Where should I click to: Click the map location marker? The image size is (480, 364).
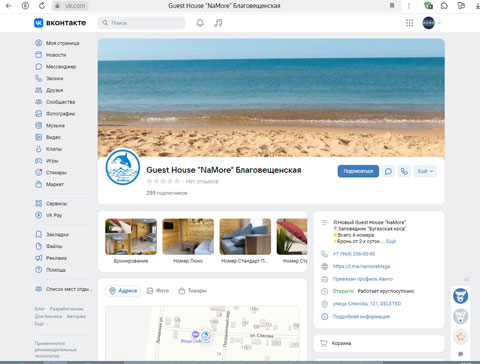coord(206,336)
